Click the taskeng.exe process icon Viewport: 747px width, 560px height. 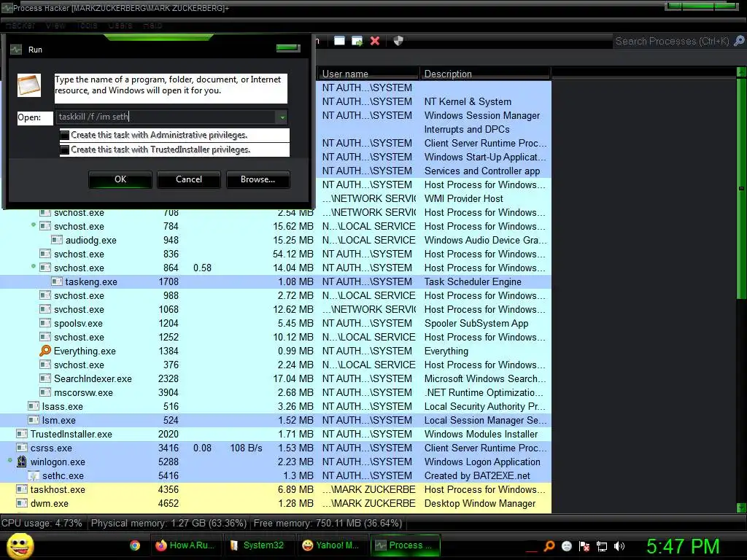pos(57,281)
